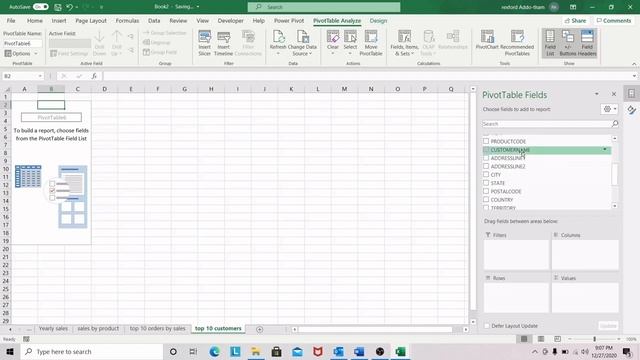Open File Explorer from taskbar
Image resolution: width=640 pixels, height=360 pixels.
point(256,351)
